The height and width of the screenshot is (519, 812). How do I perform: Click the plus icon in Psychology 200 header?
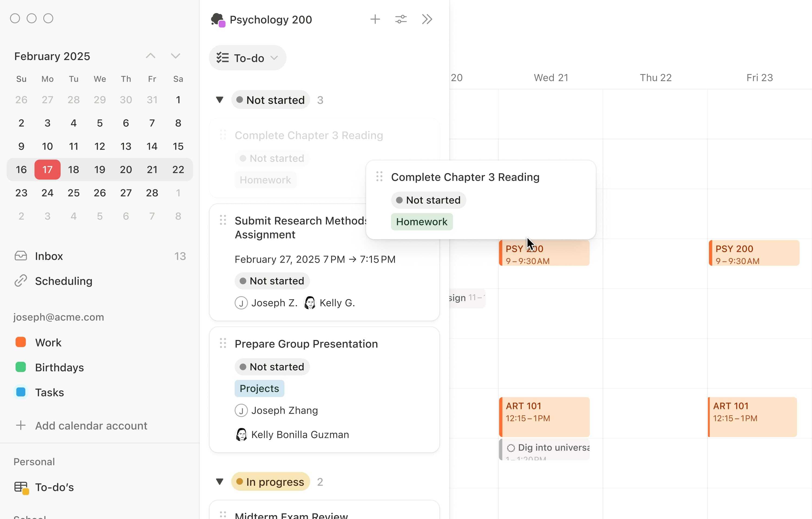click(375, 19)
